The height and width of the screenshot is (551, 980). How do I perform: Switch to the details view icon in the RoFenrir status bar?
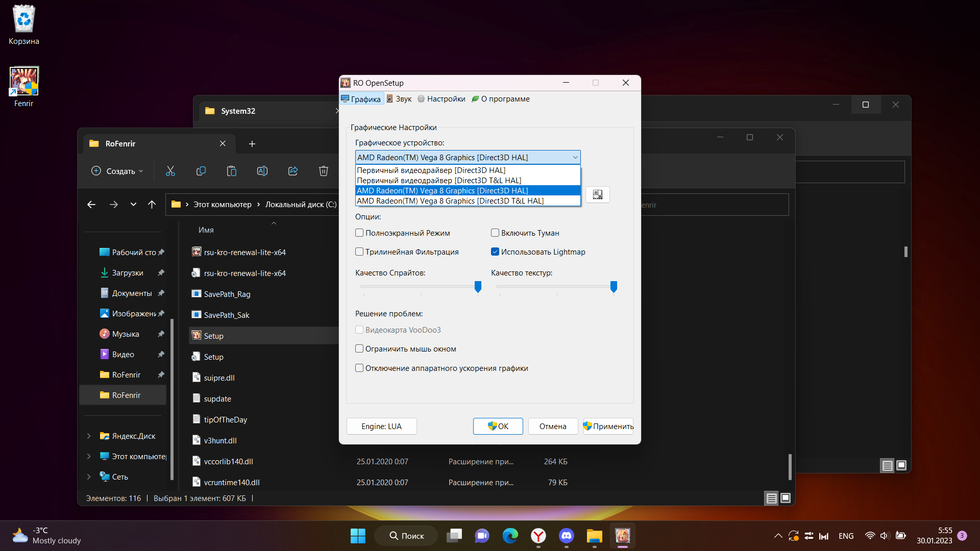[771, 498]
